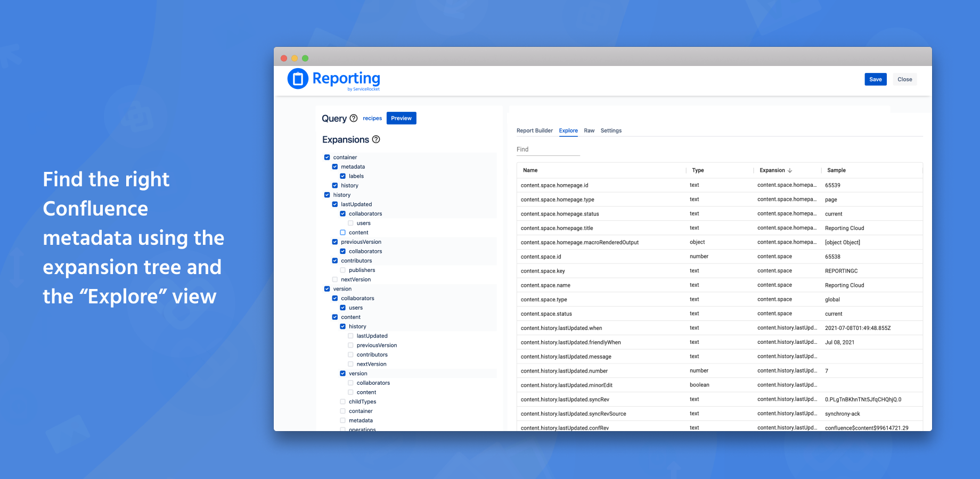980x479 pixels.
Task: Toggle the lastUpdated checkbox under history
Action: [x=335, y=204]
